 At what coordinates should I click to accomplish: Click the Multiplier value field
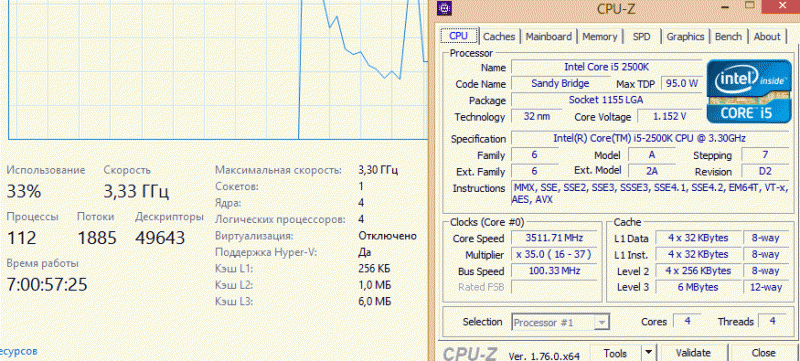coord(554,254)
